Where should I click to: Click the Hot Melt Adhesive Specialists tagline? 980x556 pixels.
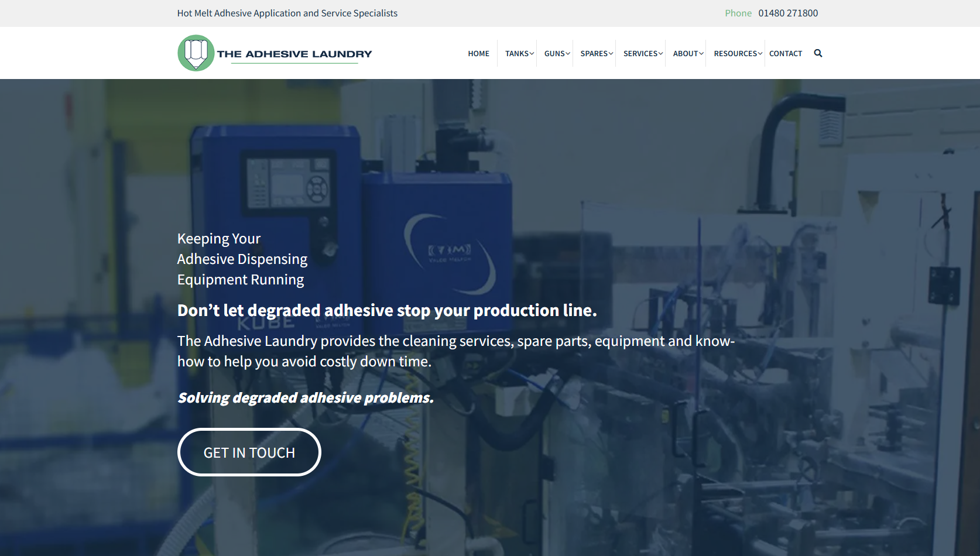tap(287, 13)
